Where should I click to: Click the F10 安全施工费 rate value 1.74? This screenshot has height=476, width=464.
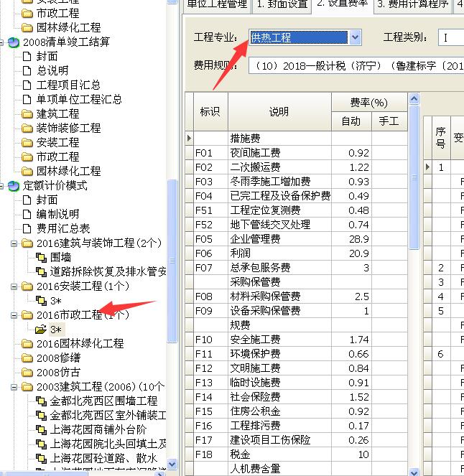[351, 340]
